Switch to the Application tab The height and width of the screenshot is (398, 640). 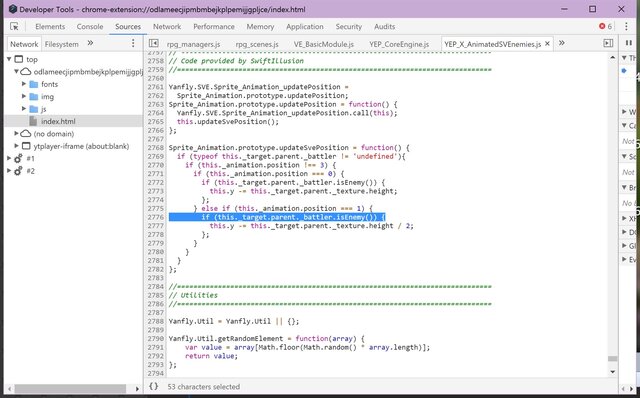[x=304, y=27]
